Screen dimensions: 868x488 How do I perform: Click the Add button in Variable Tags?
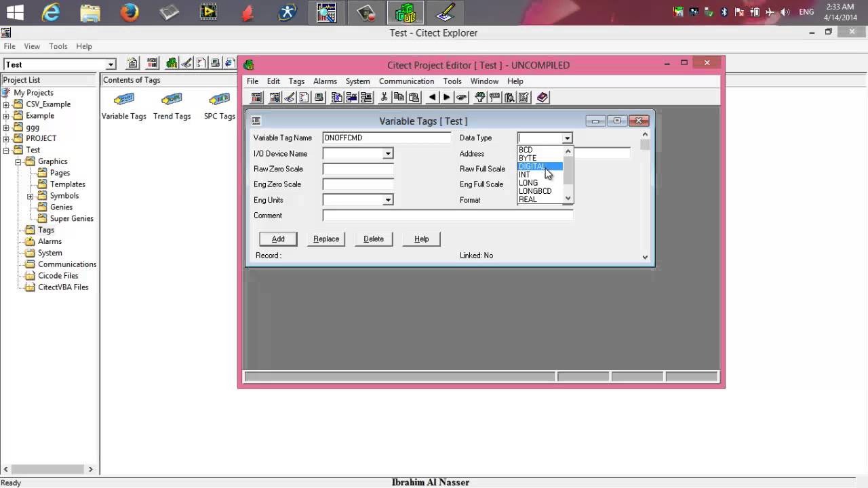click(x=278, y=239)
